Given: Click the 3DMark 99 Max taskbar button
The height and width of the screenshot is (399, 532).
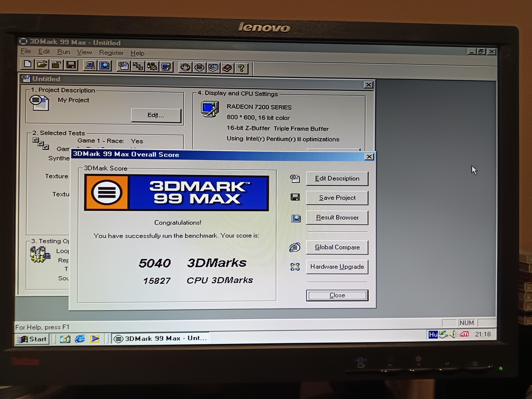Looking at the screenshot, I should click(x=161, y=339).
